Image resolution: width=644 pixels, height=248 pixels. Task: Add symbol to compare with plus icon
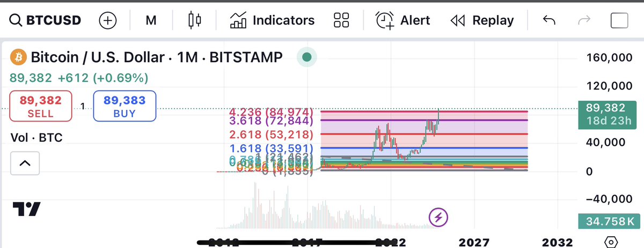tap(108, 21)
